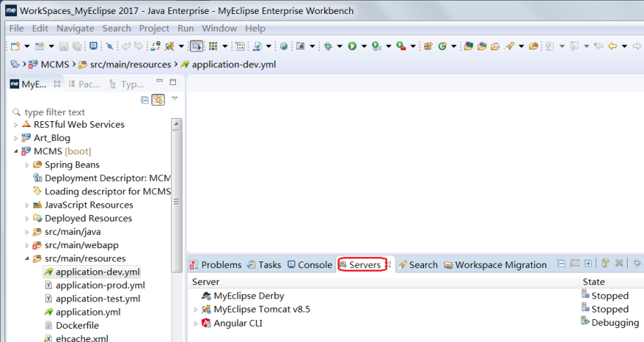Click the Tomcat cat server toolbar icon
Image resolution: width=644 pixels, height=342 pixels.
tap(170, 47)
